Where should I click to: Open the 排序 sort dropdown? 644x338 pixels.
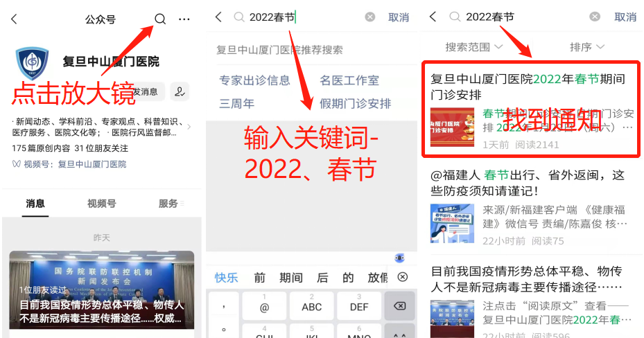(587, 47)
